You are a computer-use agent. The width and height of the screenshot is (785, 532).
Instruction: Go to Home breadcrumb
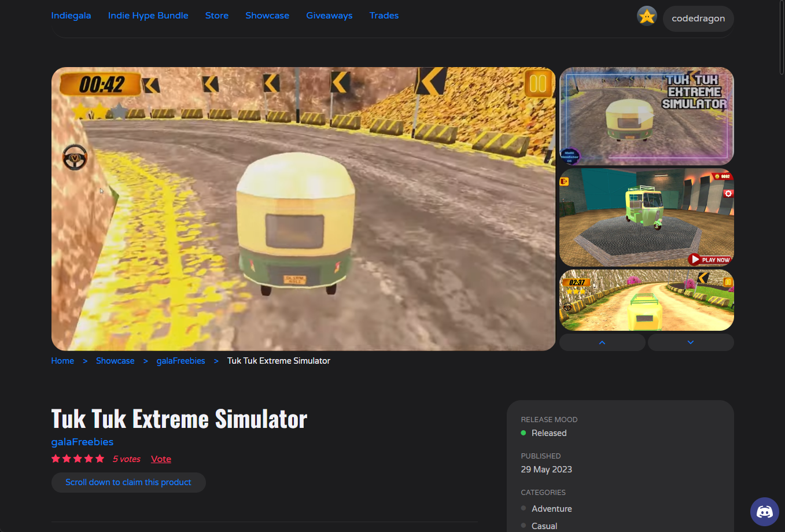(x=62, y=361)
